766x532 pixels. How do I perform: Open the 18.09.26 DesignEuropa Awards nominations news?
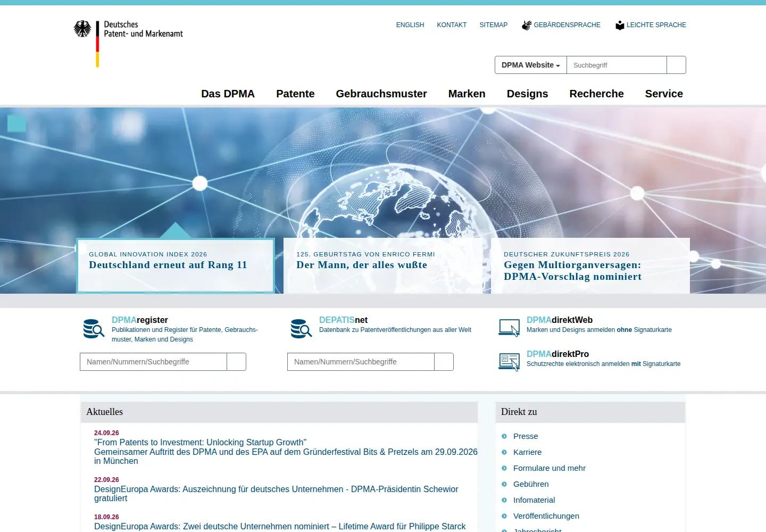(280, 526)
